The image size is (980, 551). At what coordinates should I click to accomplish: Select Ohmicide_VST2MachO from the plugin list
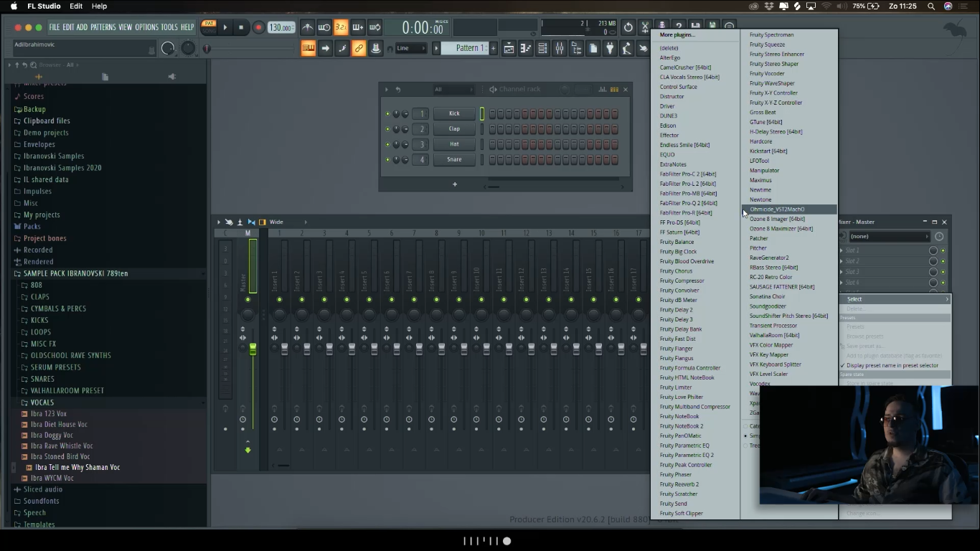coord(789,209)
